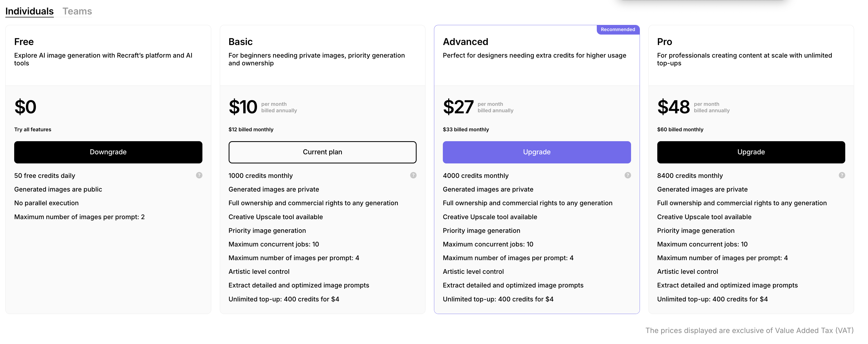
Task: Open the Pro plan 8400 credits tooltip
Action: (x=842, y=175)
